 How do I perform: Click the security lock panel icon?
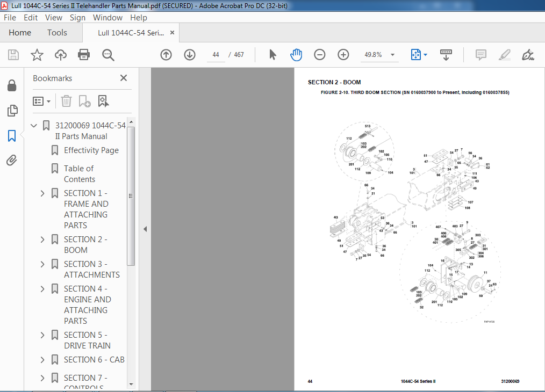click(12, 85)
